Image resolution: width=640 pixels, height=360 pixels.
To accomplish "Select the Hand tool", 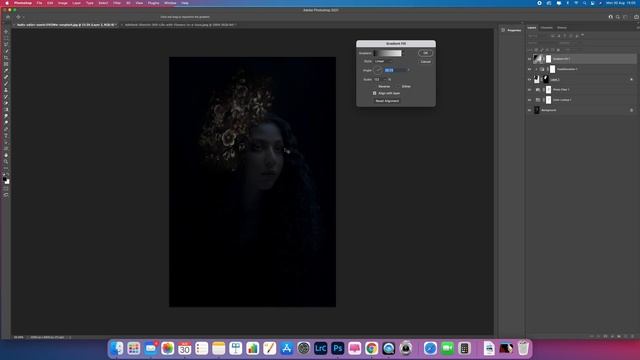I will coord(6,155).
